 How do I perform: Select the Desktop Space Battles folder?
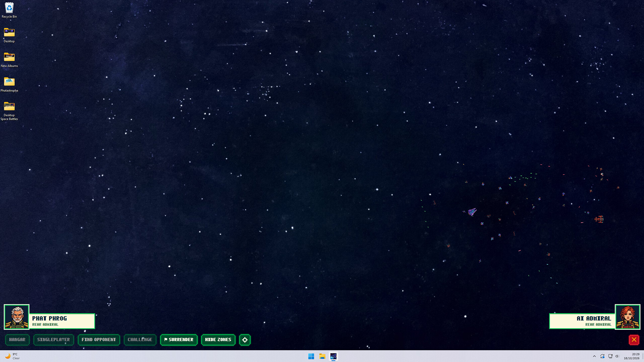tap(9, 111)
